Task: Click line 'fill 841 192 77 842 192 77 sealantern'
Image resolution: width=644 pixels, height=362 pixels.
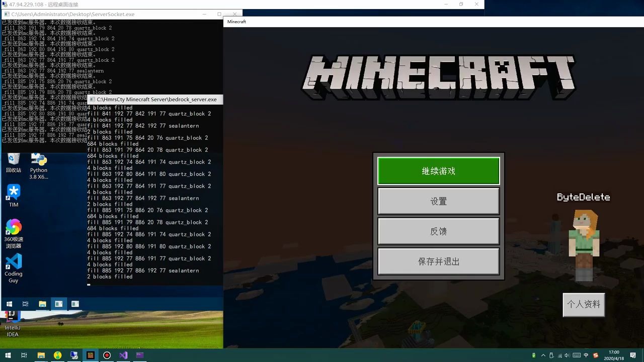Action: 143,126
